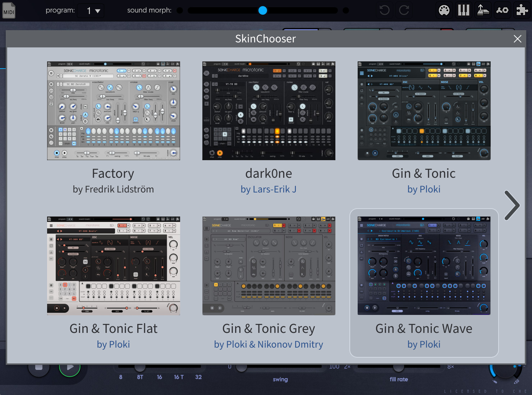The image size is (532, 395).
Task: Open the program number dropdown
Action: pyautogui.click(x=91, y=11)
